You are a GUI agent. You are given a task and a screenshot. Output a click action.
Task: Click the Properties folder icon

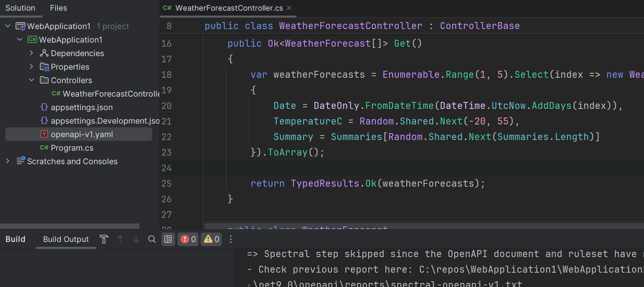point(44,67)
